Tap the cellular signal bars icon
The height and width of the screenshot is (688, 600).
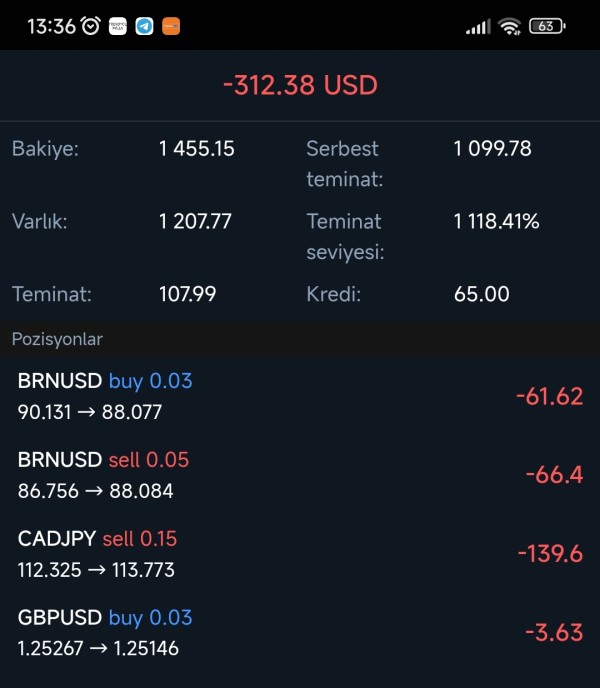(x=478, y=27)
